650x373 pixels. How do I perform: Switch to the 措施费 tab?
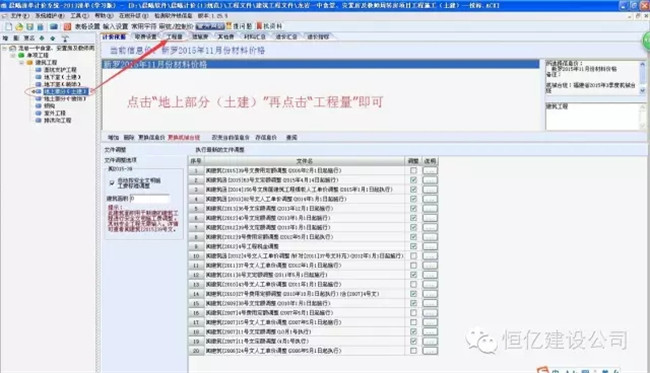click(200, 37)
